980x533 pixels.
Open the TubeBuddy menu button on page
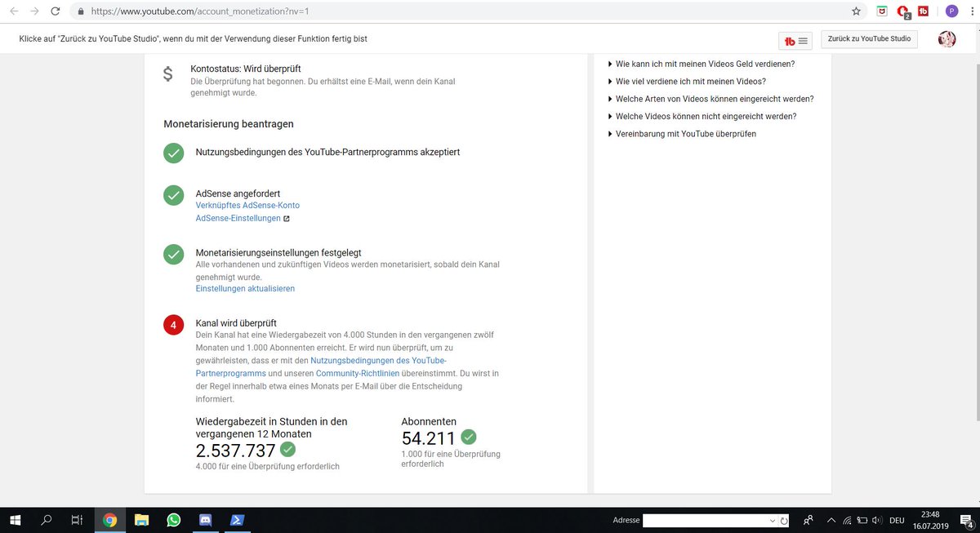click(x=795, y=40)
